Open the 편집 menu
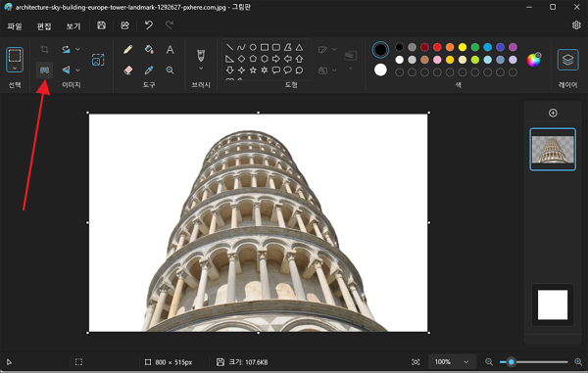This screenshot has width=588, height=373. 44,26
